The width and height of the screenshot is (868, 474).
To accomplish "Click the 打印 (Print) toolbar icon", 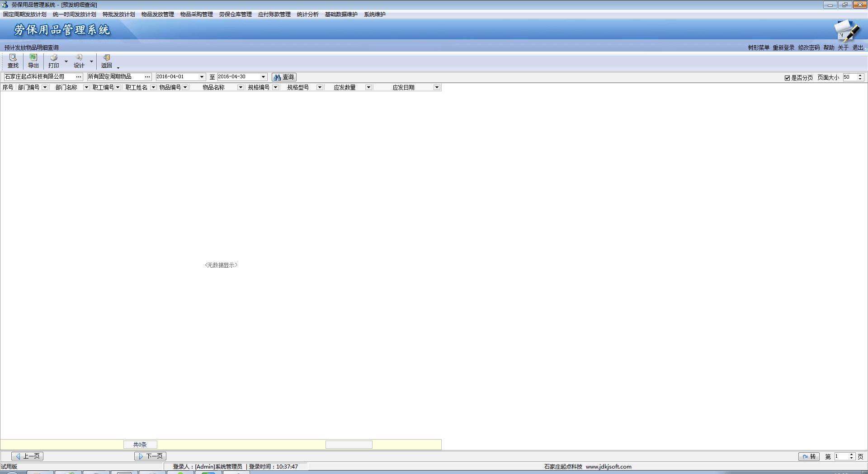I will pos(54,61).
